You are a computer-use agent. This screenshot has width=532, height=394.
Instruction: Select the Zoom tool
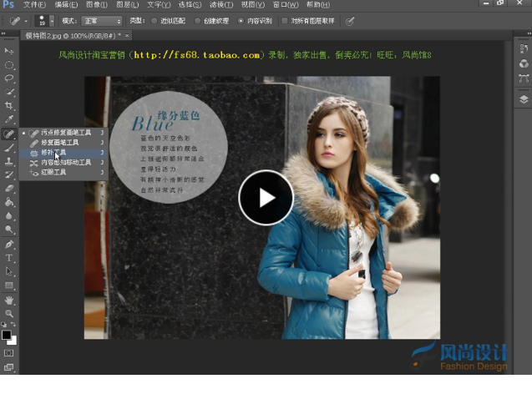(x=9, y=314)
